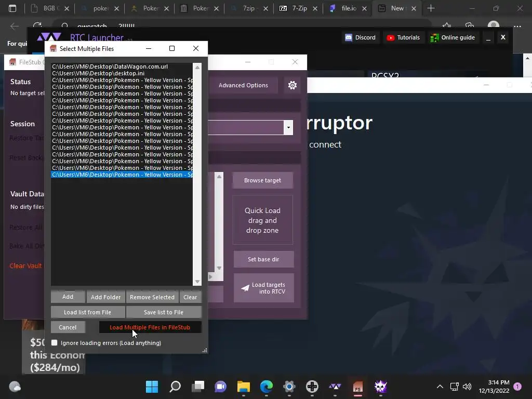This screenshot has height=399, width=532.
Task: Open Chat app on taskbar
Action: pyautogui.click(x=220, y=387)
